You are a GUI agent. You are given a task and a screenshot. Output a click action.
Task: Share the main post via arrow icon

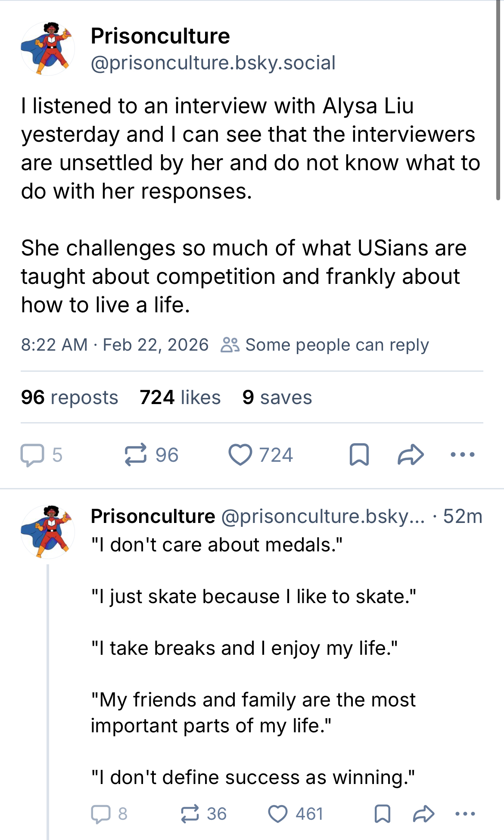tap(411, 455)
